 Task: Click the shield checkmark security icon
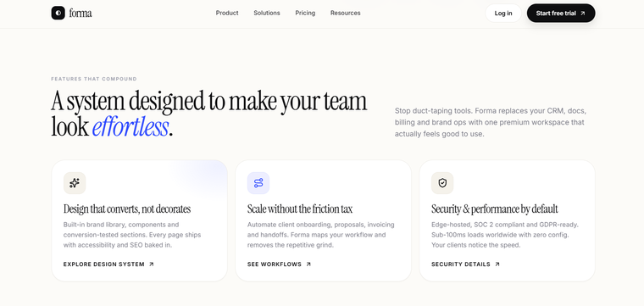442,183
